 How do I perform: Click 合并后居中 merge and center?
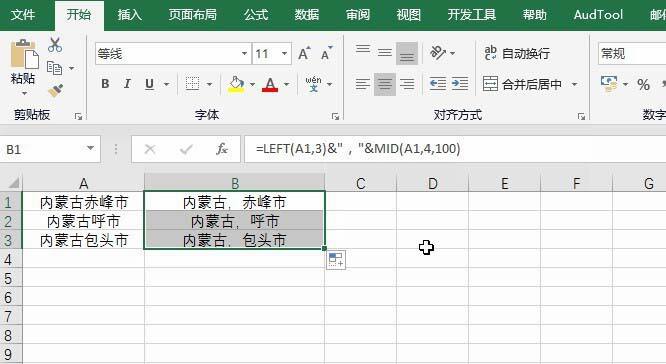pos(522,84)
